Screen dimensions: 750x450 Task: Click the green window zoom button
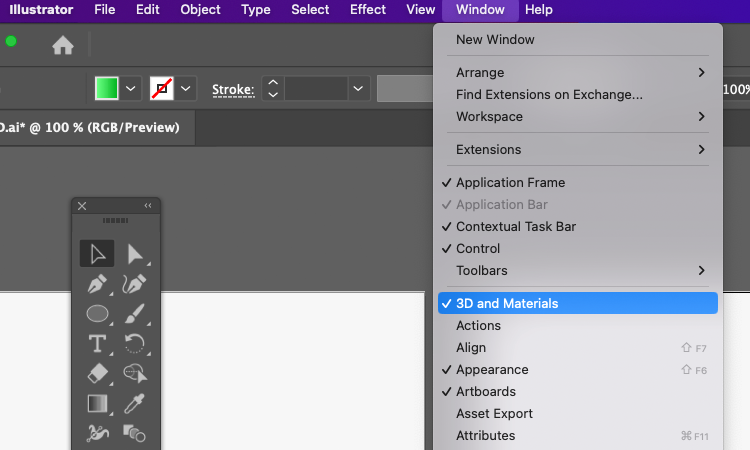tap(11, 41)
